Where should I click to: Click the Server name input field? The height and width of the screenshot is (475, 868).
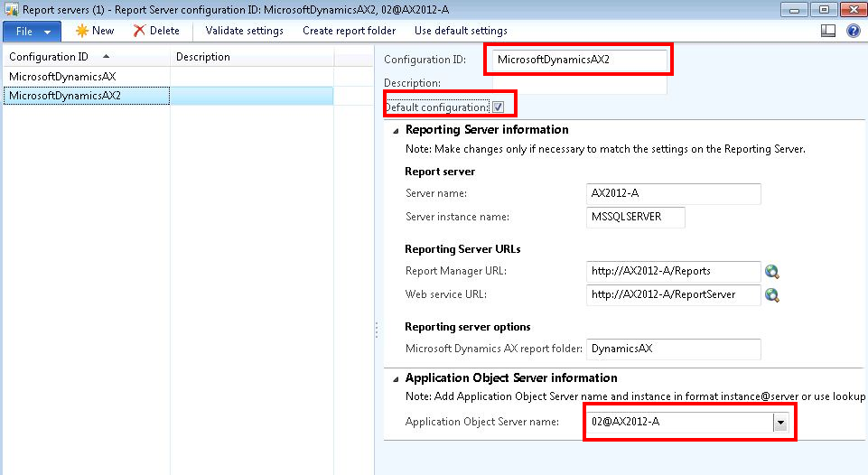(673, 193)
